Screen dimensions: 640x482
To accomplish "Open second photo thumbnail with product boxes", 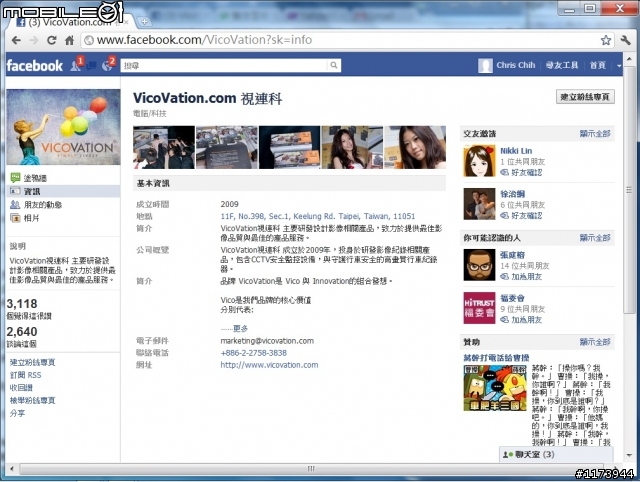I will pos(227,147).
